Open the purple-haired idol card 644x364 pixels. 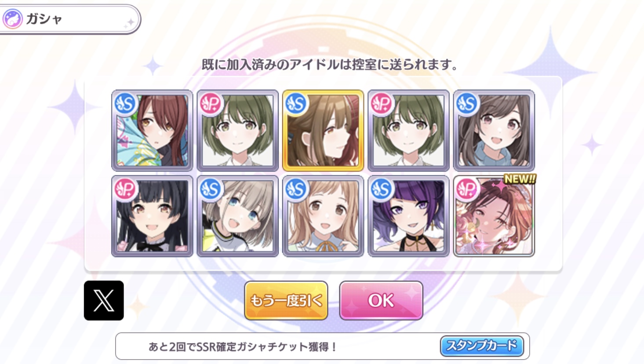[408, 216]
